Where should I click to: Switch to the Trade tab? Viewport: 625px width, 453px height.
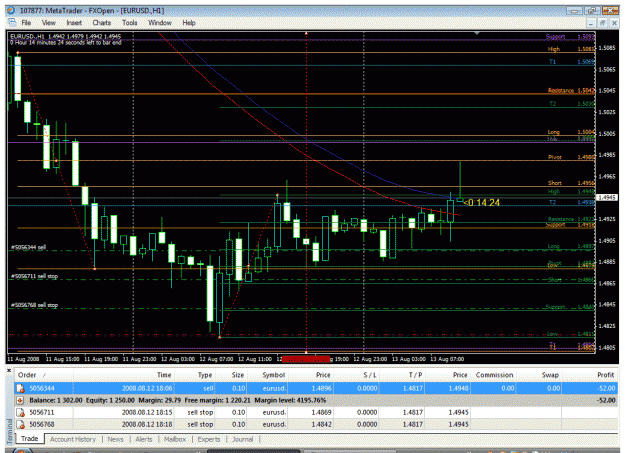click(x=29, y=439)
